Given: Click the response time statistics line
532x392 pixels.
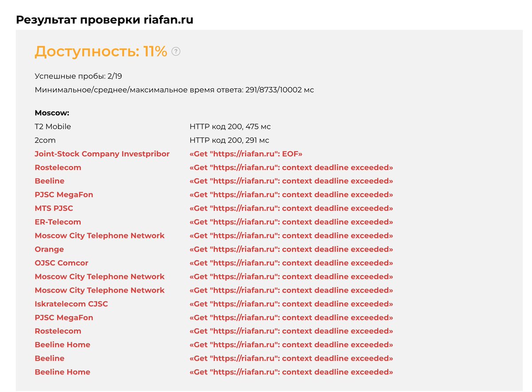Looking at the screenshot, I should pos(174,90).
